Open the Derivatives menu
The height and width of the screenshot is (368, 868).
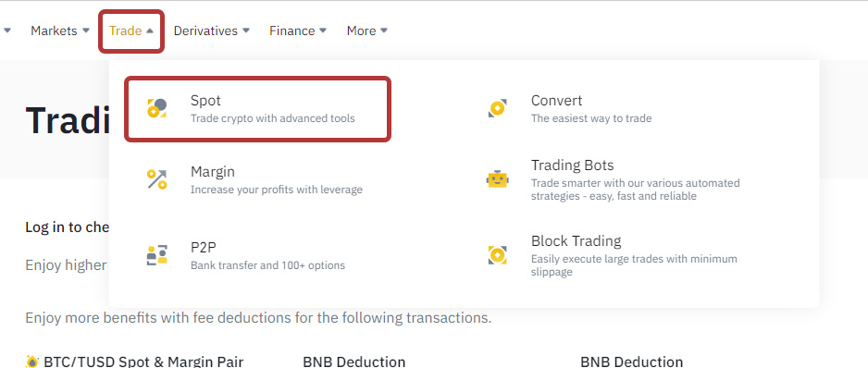212,31
